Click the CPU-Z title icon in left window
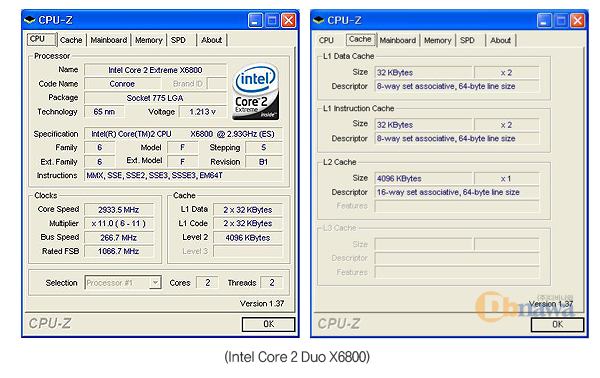600x378 pixels. click(29, 20)
